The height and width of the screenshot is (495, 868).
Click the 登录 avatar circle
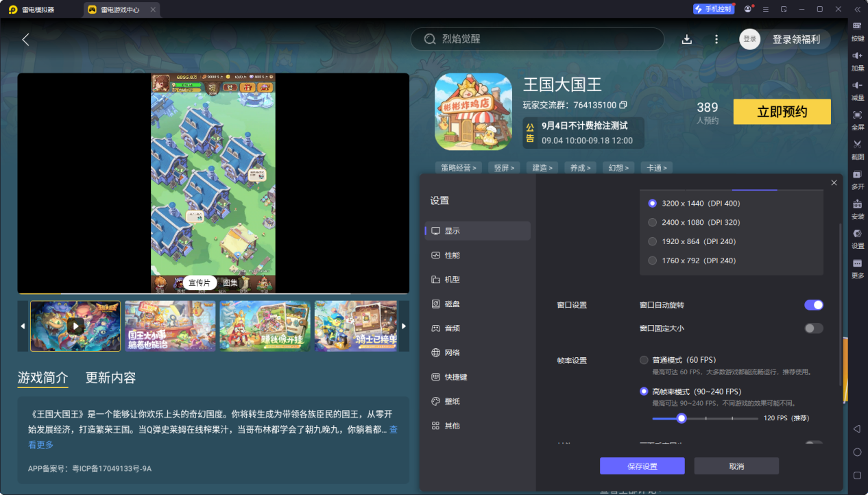750,39
